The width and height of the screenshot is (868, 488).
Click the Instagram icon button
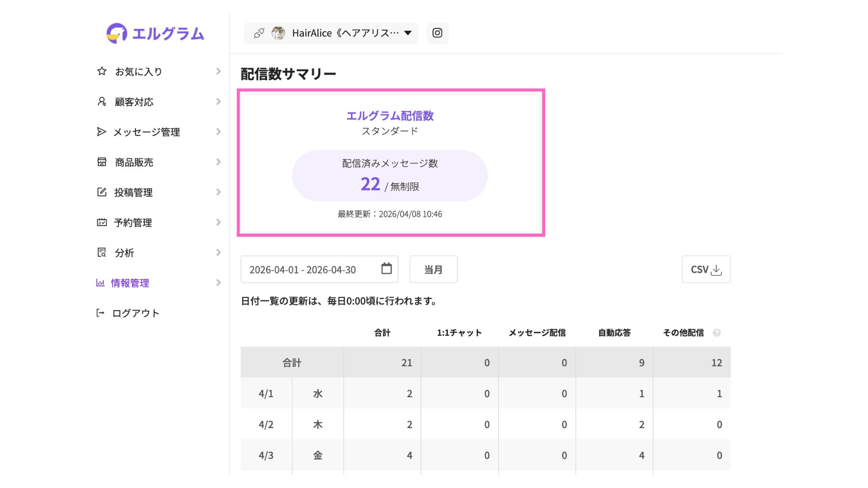click(x=437, y=33)
